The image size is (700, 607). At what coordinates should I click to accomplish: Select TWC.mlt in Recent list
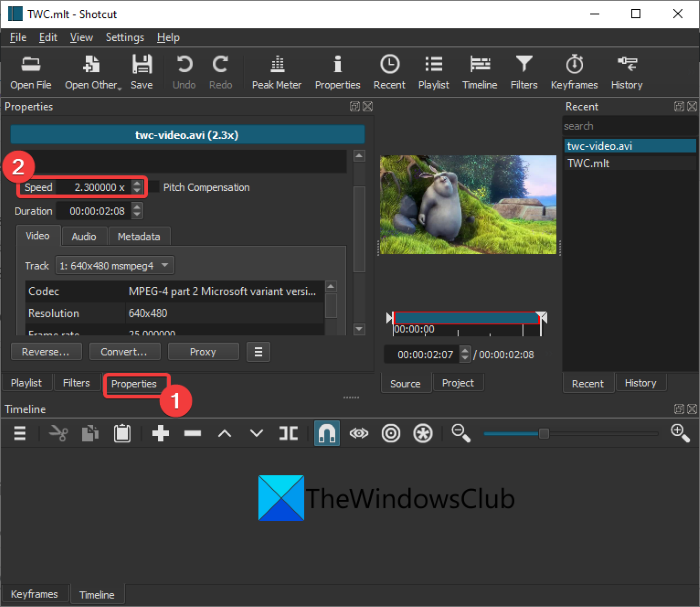click(630, 163)
